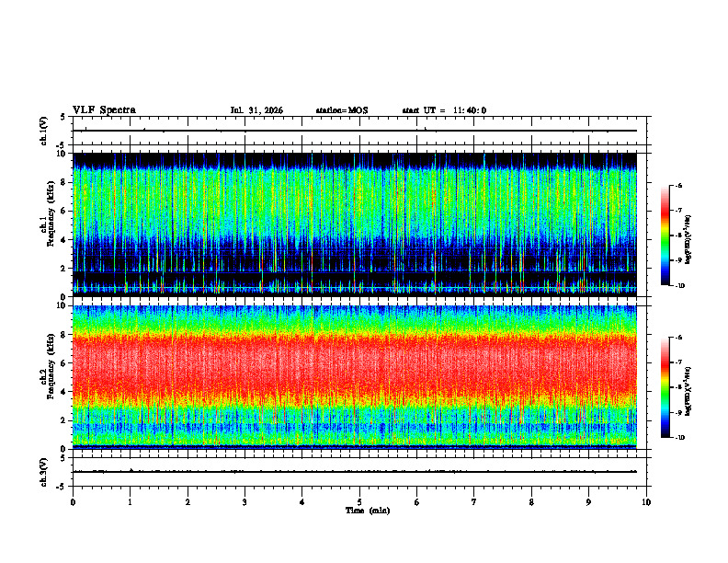Click time axis tick label "6"

click(417, 502)
